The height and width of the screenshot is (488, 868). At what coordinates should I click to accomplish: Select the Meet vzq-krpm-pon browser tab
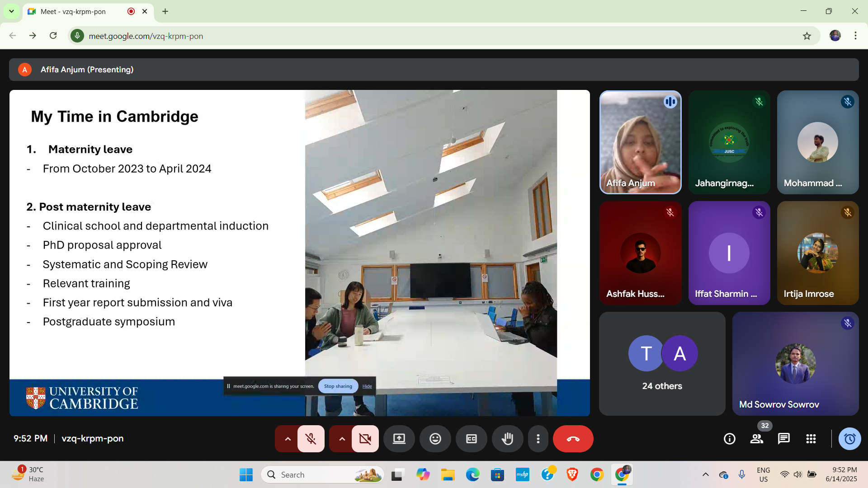[x=73, y=11]
